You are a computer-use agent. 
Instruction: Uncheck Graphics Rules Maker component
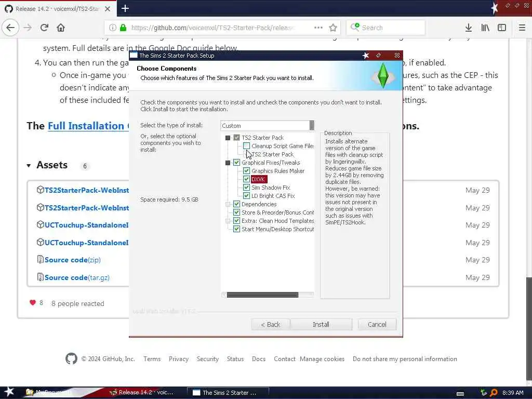(246, 170)
